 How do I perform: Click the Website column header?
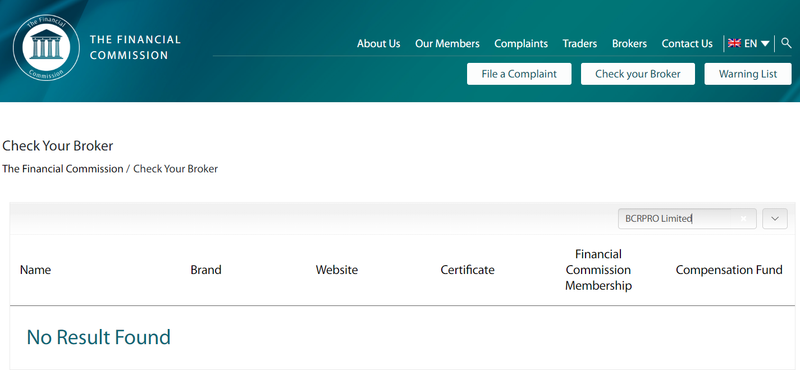pos(337,270)
